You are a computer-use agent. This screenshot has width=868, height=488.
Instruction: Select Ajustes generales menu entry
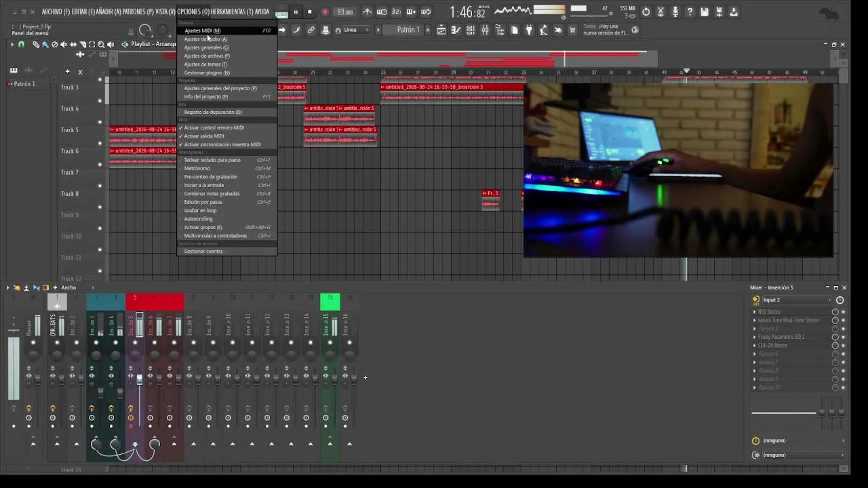227,47
